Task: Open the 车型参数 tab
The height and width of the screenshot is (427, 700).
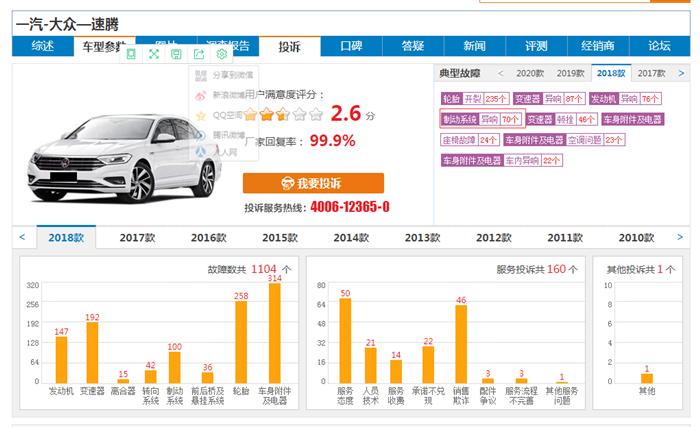Action: click(x=104, y=46)
